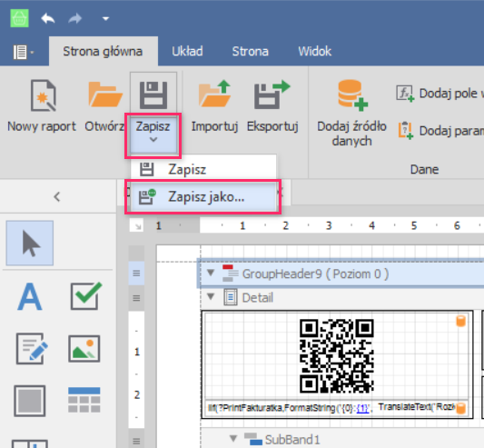484x448 pixels.
Task: Click the Dodaj pole calculated field button
Action: [x=440, y=94]
